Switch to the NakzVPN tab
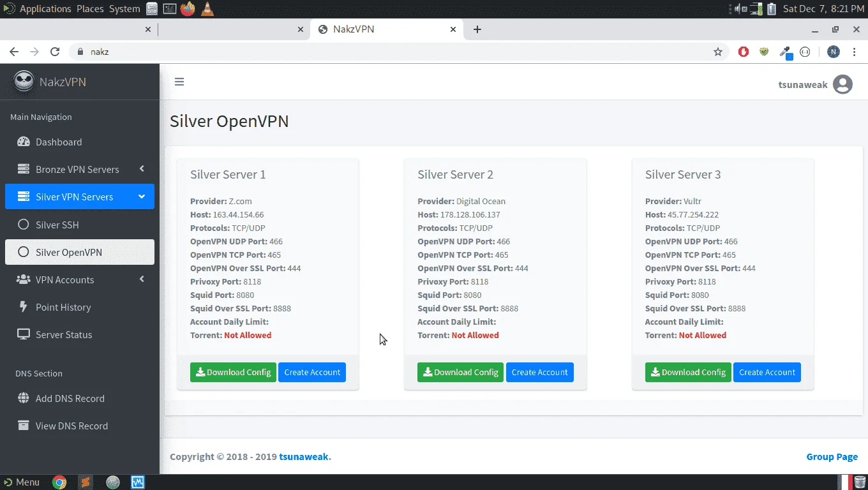Viewport: 868px width, 490px height. 386,29
